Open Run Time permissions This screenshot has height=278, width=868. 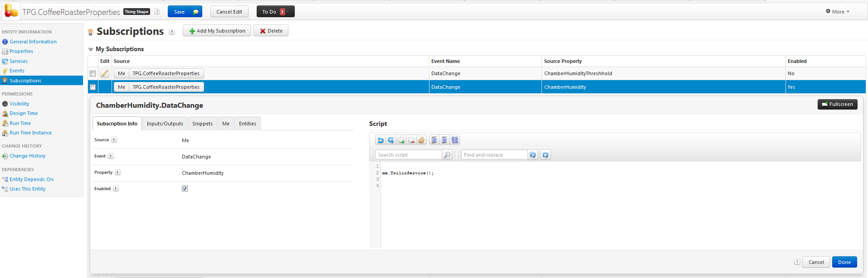coord(20,123)
